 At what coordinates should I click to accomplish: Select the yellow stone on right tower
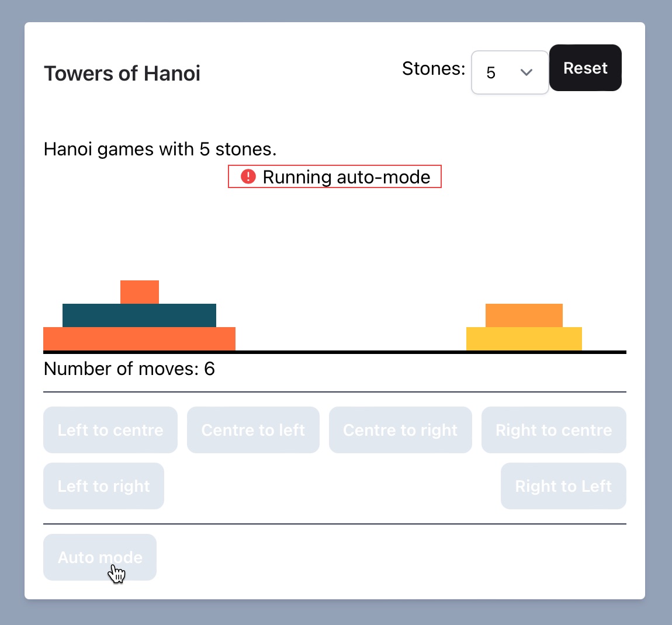(x=524, y=339)
